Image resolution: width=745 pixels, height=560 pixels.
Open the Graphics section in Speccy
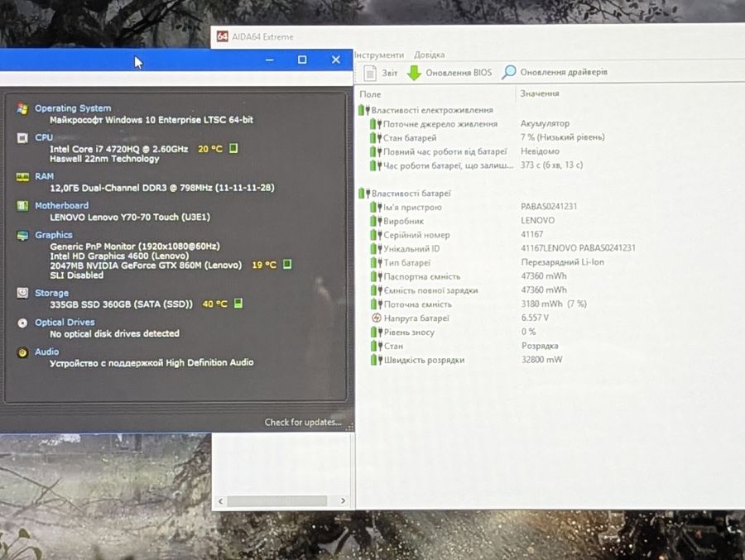(x=54, y=235)
